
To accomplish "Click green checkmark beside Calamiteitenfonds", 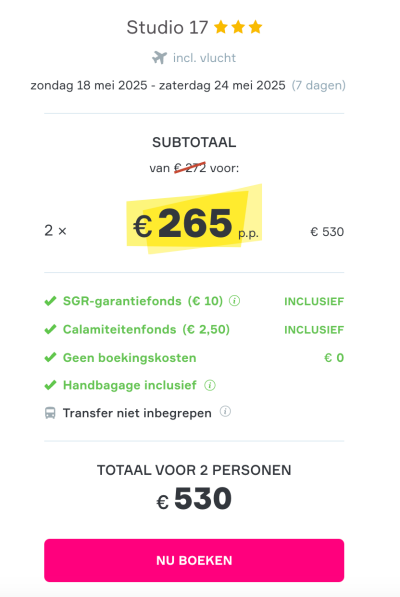I will pos(50,329).
